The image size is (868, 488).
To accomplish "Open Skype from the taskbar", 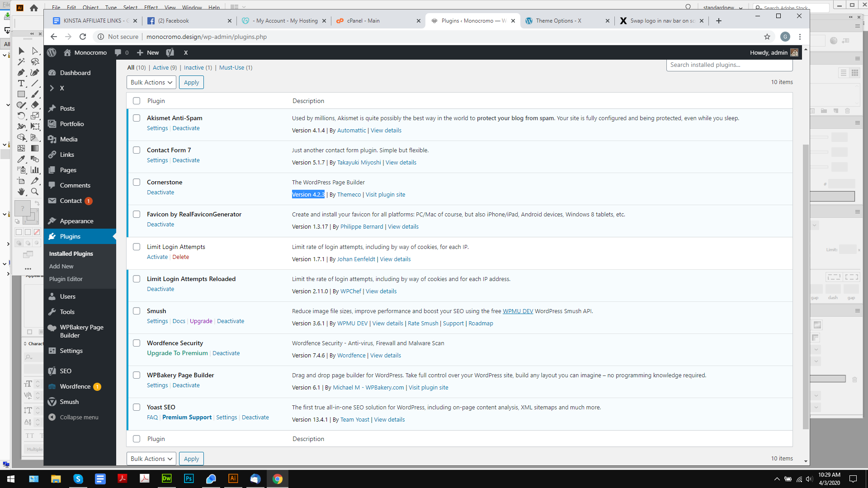I will [x=78, y=479].
